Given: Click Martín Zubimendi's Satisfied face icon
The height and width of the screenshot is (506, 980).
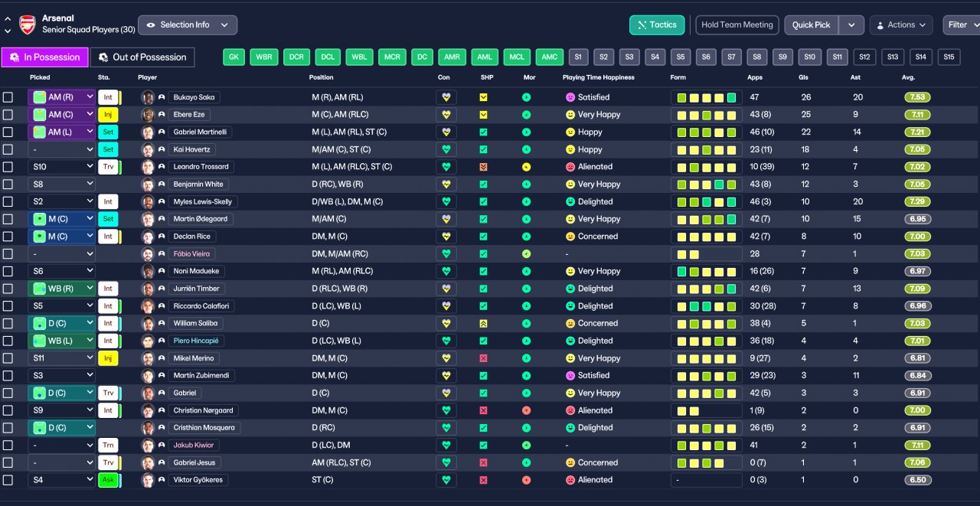Looking at the screenshot, I should point(570,375).
